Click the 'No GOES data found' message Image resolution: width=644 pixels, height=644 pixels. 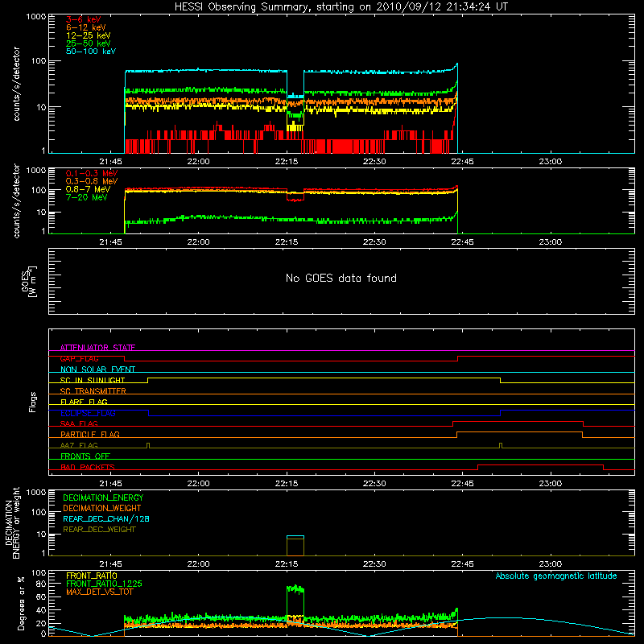[341, 278]
